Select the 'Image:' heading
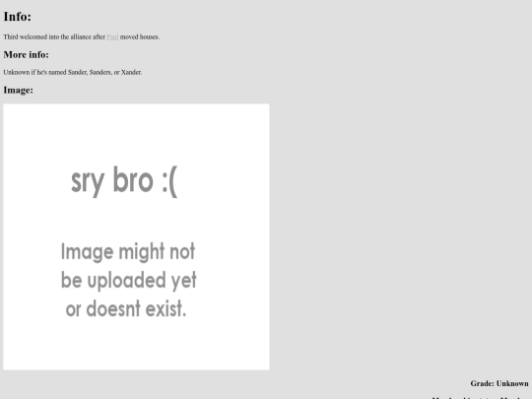Viewport: 532px width, 399px height. (x=19, y=90)
